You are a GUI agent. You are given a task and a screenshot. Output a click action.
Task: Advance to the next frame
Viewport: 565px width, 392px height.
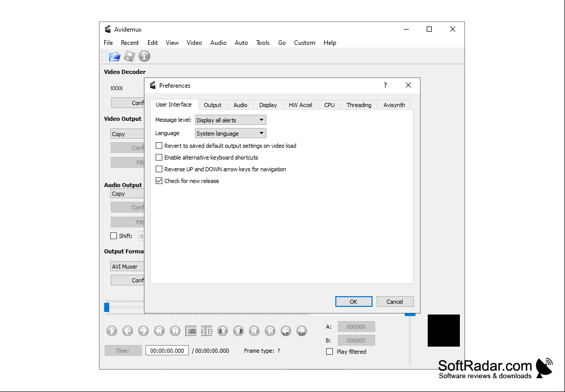point(143,331)
